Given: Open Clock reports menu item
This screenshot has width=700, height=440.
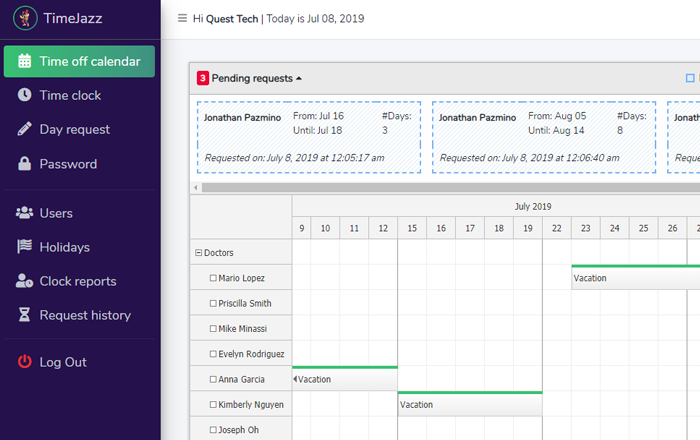Looking at the screenshot, I should click(77, 281).
